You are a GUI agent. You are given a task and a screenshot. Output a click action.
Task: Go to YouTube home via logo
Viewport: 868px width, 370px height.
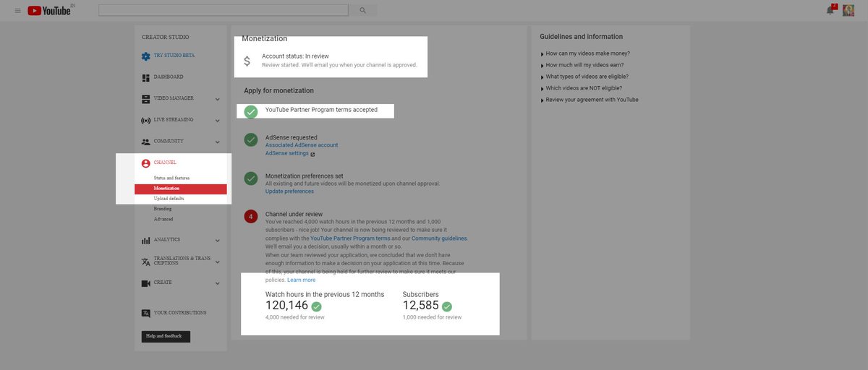49,11
